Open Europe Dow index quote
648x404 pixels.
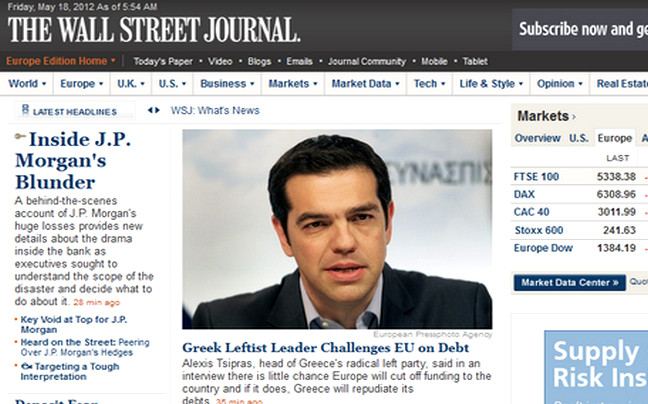pos(543,248)
